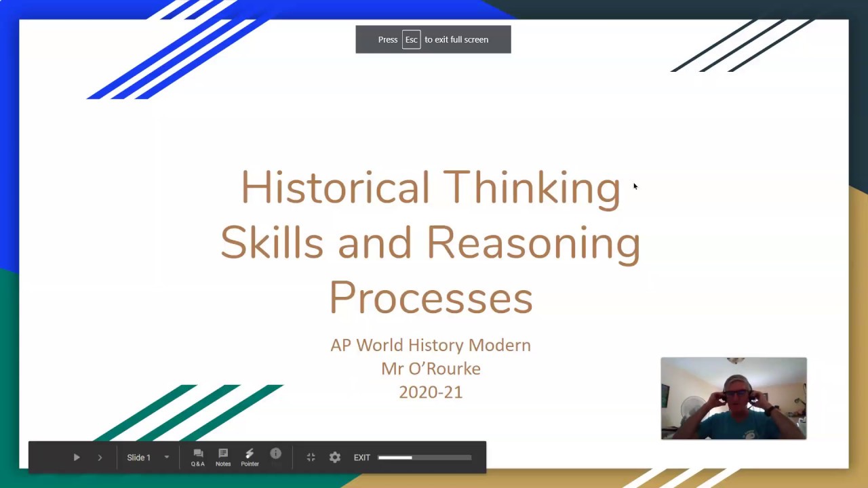The width and height of the screenshot is (868, 488).
Task: Click the exit full screen icon
Action: point(311,457)
